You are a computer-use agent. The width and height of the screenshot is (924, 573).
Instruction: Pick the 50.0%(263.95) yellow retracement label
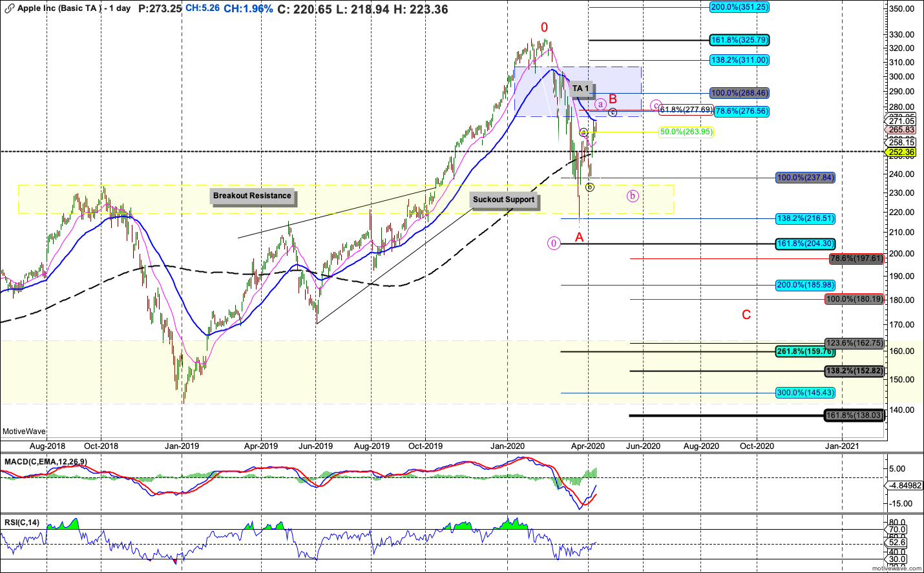686,132
